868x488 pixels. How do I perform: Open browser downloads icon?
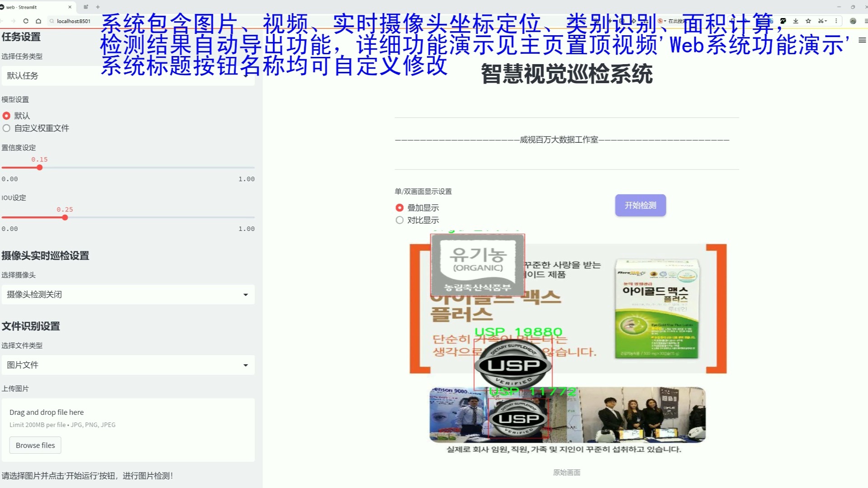pos(796,21)
